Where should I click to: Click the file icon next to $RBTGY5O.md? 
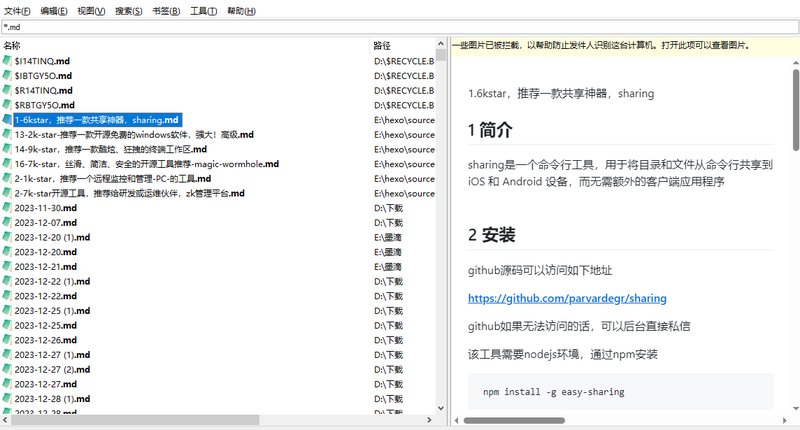(8, 105)
